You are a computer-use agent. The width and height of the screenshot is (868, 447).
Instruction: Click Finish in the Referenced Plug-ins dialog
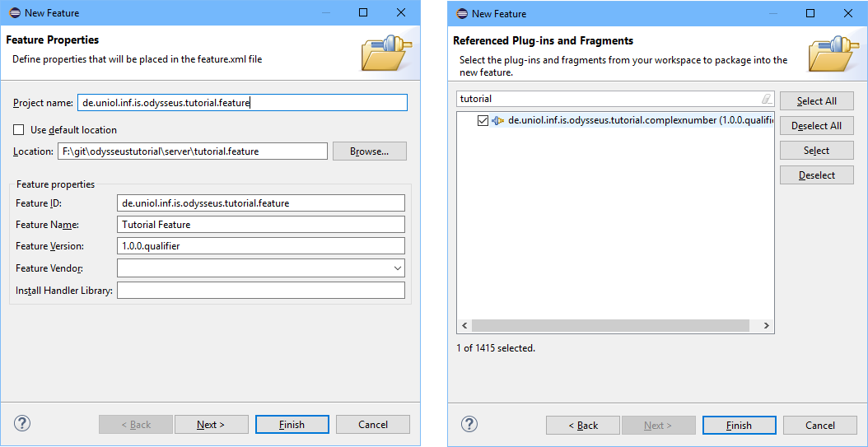coord(739,425)
